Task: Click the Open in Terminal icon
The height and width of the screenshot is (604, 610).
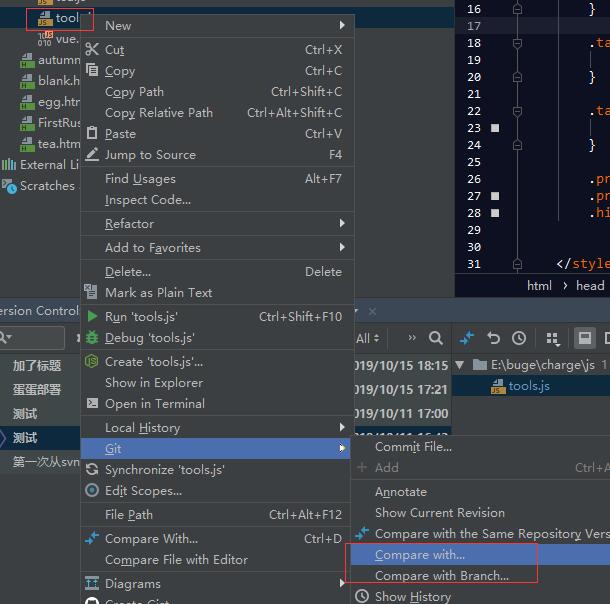Action: pyautogui.click(x=92, y=403)
